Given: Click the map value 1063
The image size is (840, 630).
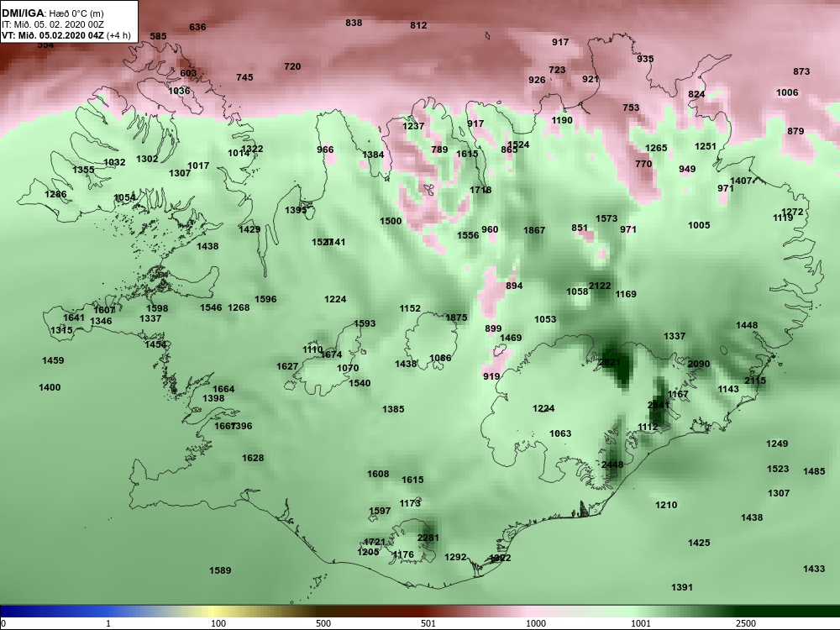Looking at the screenshot, I should (560, 433).
